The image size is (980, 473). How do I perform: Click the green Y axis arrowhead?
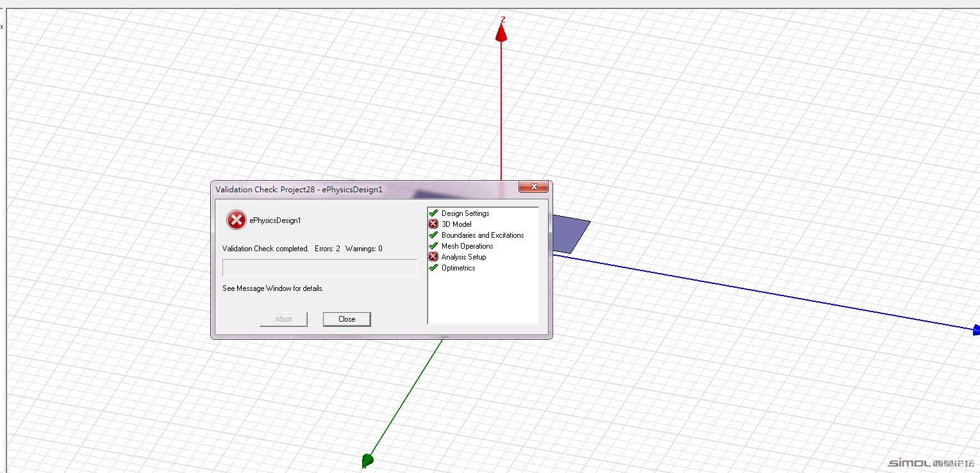pos(367,460)
